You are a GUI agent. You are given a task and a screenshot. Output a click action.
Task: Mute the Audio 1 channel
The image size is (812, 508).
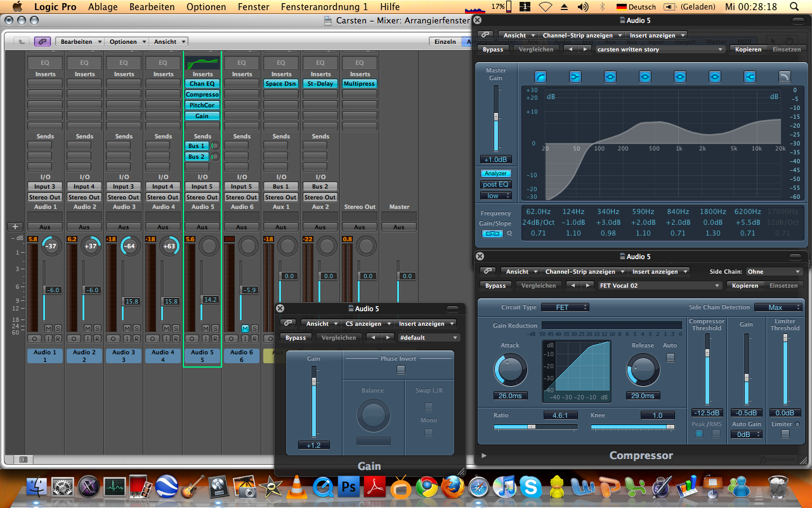click(x=48, y=328)
